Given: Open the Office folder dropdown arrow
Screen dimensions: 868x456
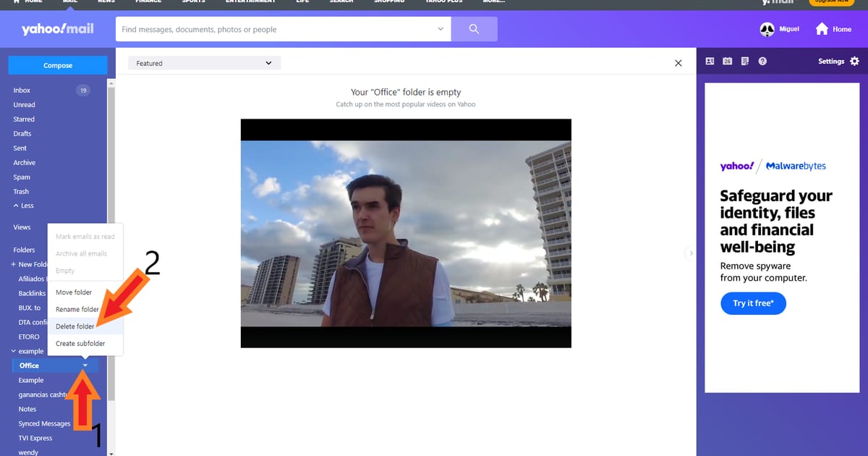Looking at the screenshot, I should point(85,366).
